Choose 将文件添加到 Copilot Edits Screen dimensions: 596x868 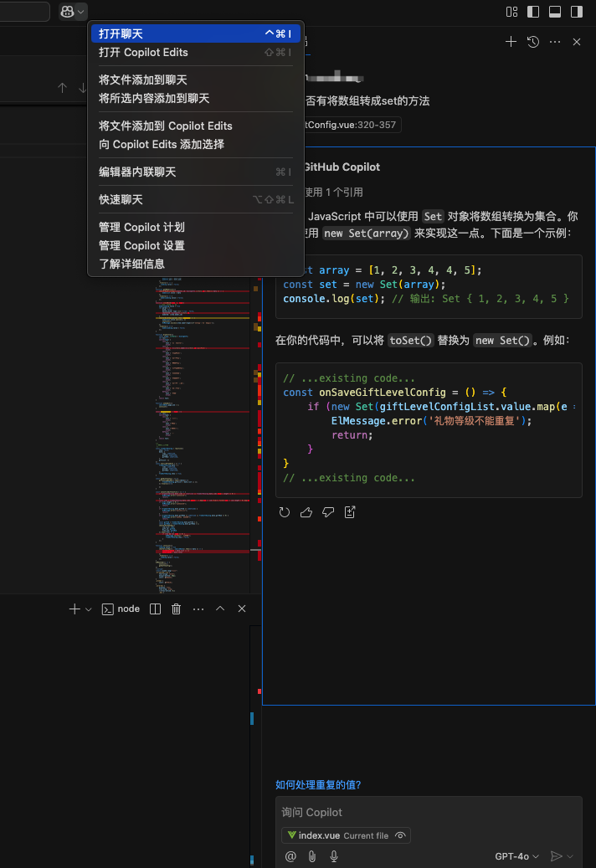[195, 126]
